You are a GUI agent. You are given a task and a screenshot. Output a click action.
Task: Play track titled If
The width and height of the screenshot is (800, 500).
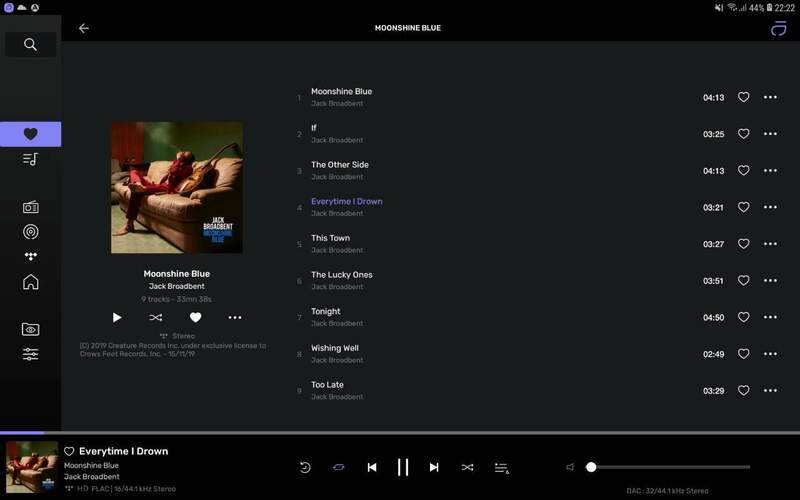314,128
